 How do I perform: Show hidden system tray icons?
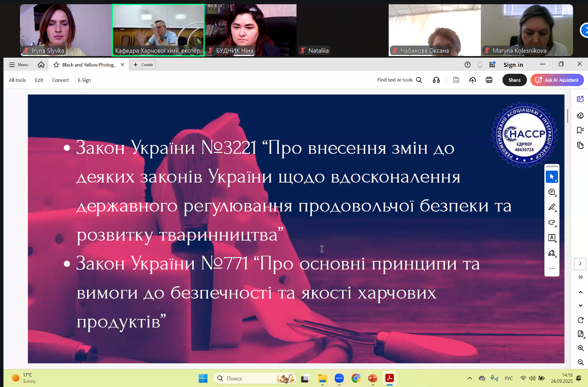470,378
